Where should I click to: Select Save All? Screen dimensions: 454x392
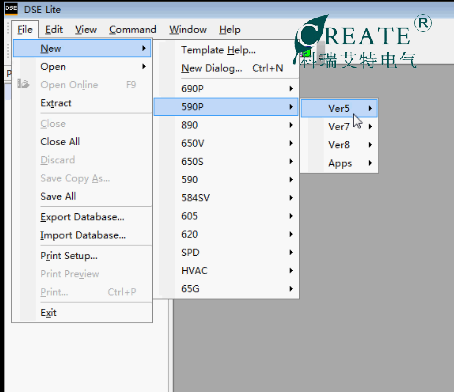click(82, 196)
